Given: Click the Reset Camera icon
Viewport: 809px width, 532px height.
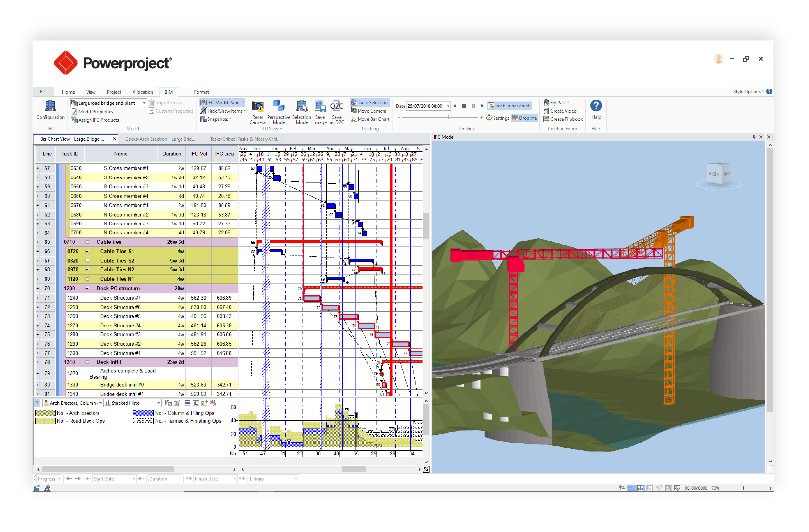Looking at the screenshot, I should point(257,106).
